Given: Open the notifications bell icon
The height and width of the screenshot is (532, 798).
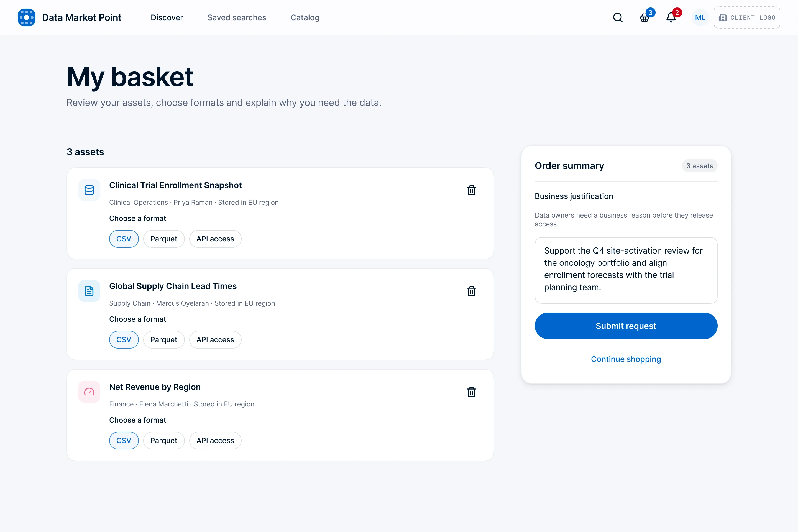Looking at the screenshot, I should tap(671, 17).
